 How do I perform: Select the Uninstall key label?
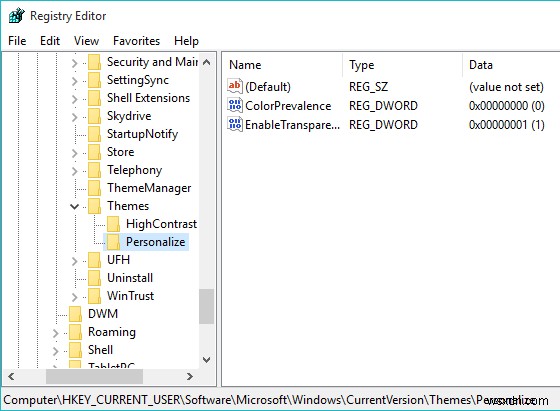130,278
